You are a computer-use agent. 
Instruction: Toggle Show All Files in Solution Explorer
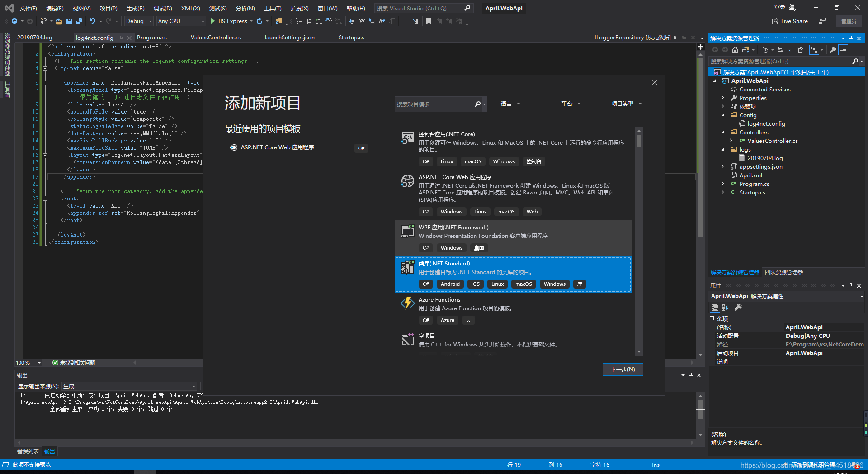pyautogui.click(x=800, y=50)
